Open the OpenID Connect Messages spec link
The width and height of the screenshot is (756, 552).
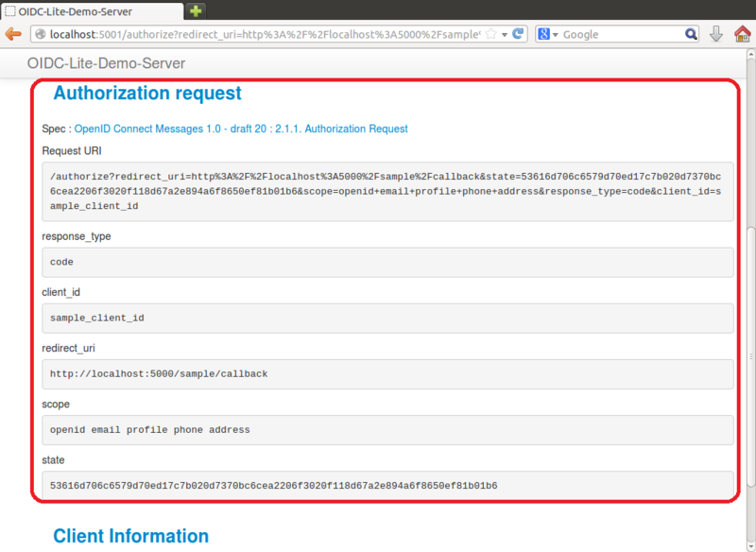click(241, 129)
